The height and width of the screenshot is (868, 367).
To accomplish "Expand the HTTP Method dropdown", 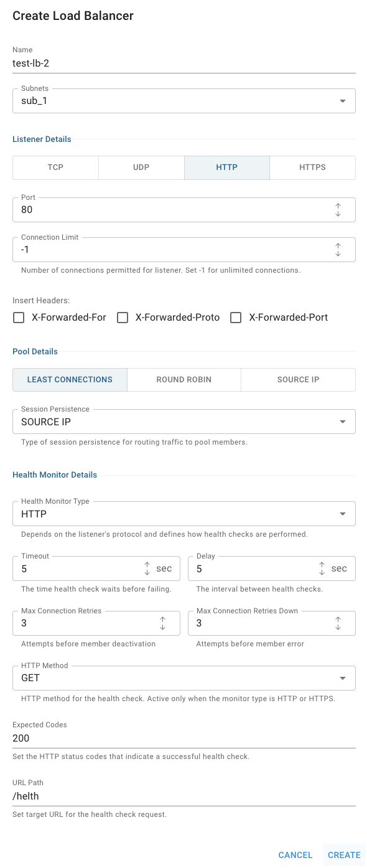I will [x=184, y=678].
